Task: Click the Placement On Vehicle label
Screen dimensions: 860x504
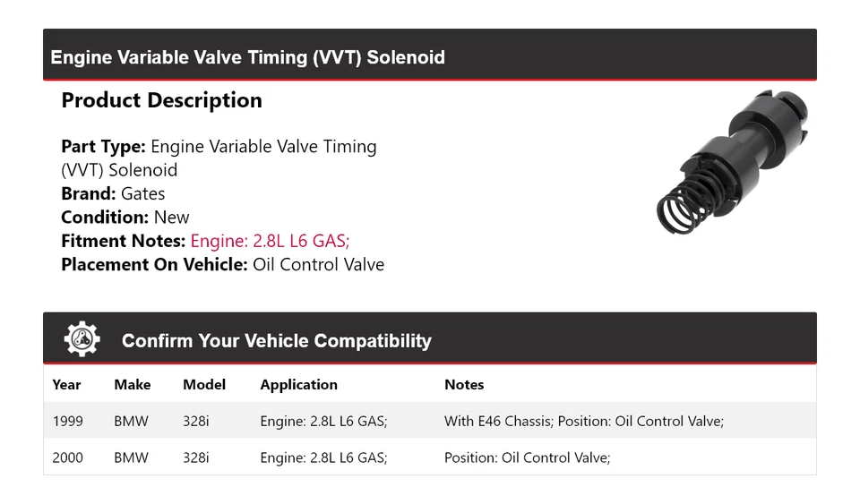Action: [154, 264]
